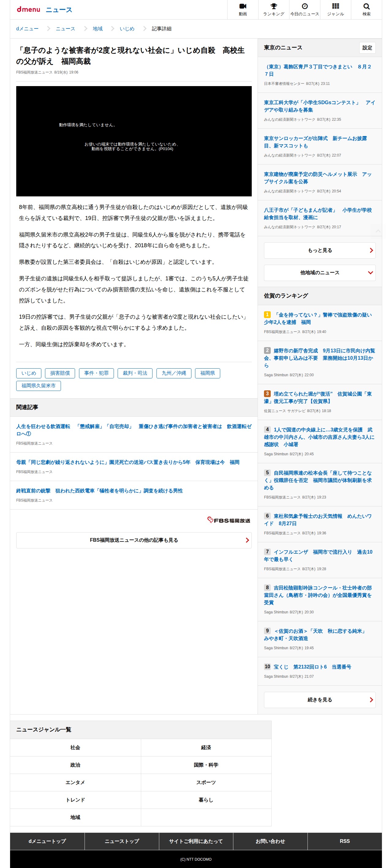Expand the 他地域のニュース dropdown
Screen dimensions: 392x868
pos(320,273)
